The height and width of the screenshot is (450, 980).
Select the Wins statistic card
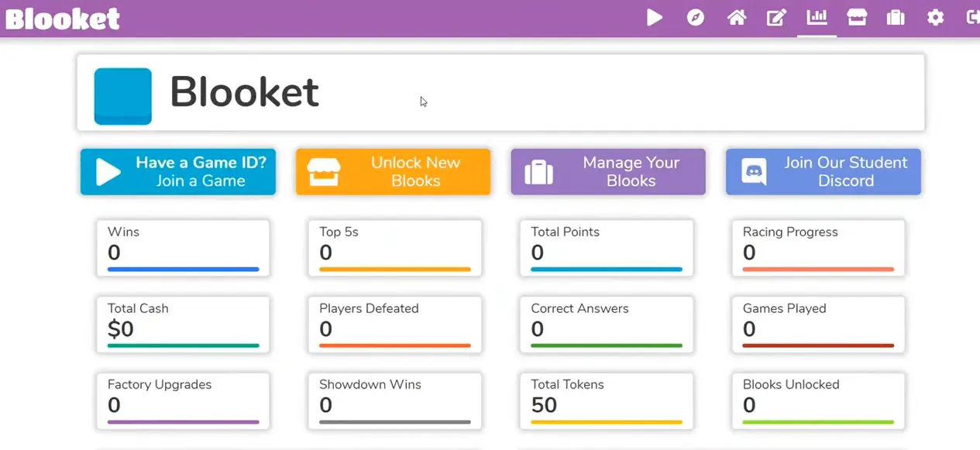point(183,248)
